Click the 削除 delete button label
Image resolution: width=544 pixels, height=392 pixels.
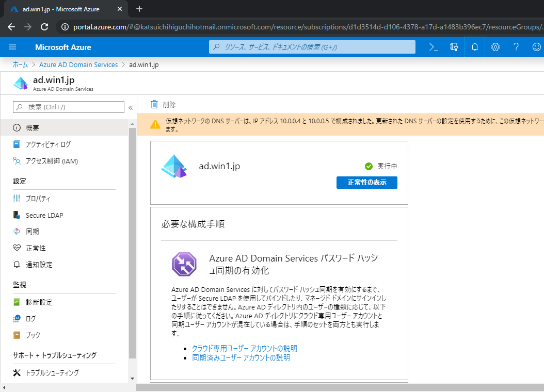pyautogui.click(x=169, y=105)
